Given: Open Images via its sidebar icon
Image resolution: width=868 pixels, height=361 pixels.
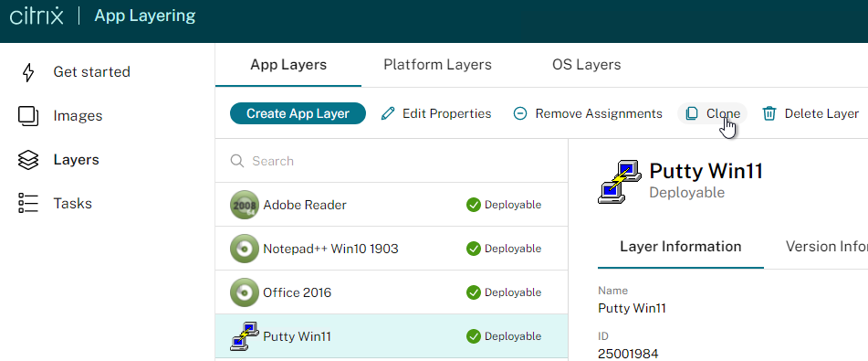Looking at the screenshot, I should pos(28,116).
